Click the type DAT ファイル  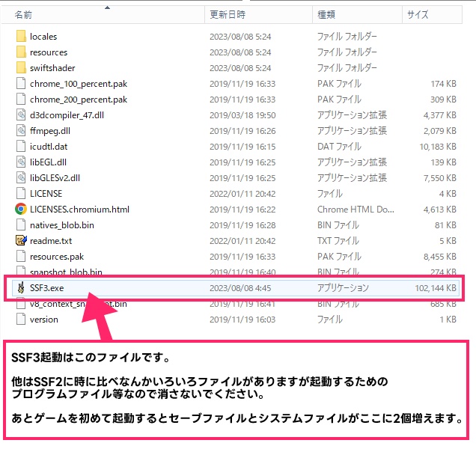pyautogui.click(x=339, y=147)
